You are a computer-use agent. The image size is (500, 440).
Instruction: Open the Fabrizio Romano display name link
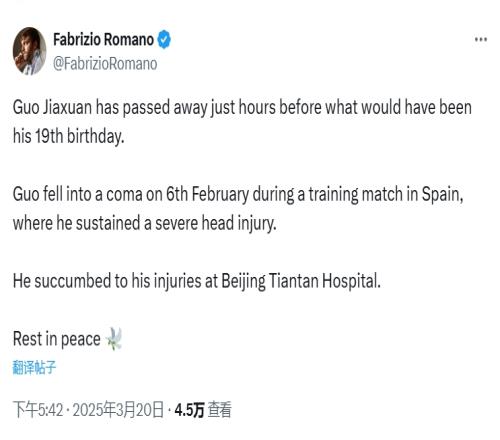pos(103,40)
